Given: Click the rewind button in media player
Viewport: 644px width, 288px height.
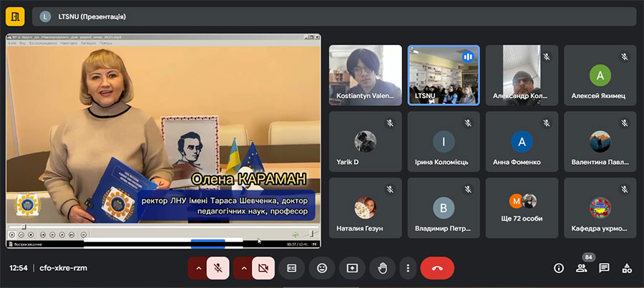Looking at the screenshot, I should tap(52, 235).
